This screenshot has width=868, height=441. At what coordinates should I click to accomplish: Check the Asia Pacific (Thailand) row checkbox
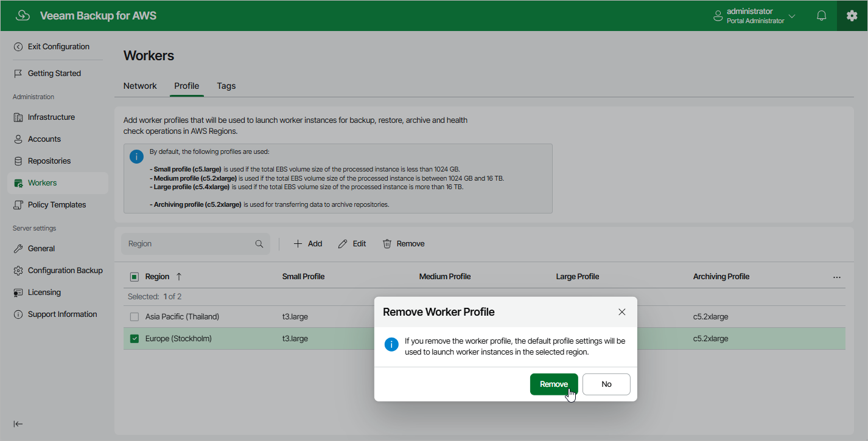pos(135,317)
